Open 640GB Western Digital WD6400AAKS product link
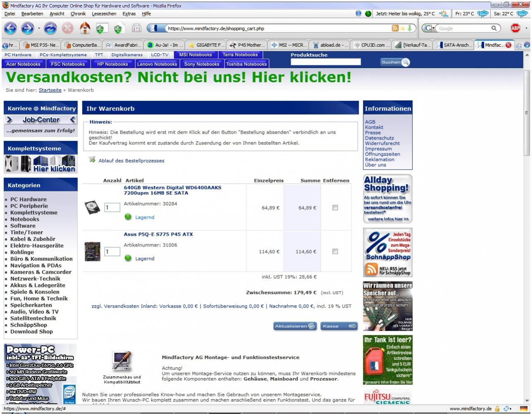The width and height of the screenshot is (532, 414). [x=172, y=190]
